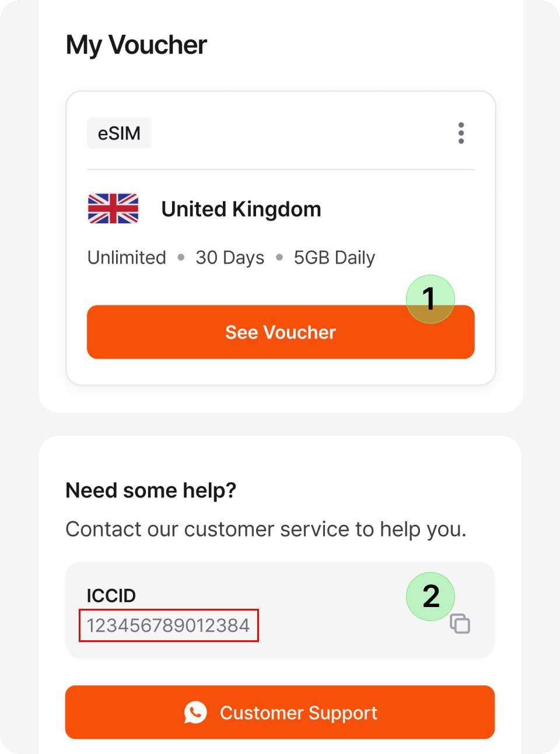The image size is (560, 754).
Task: Click the bullet dot after Unlimited
Action: pos(181,257)
